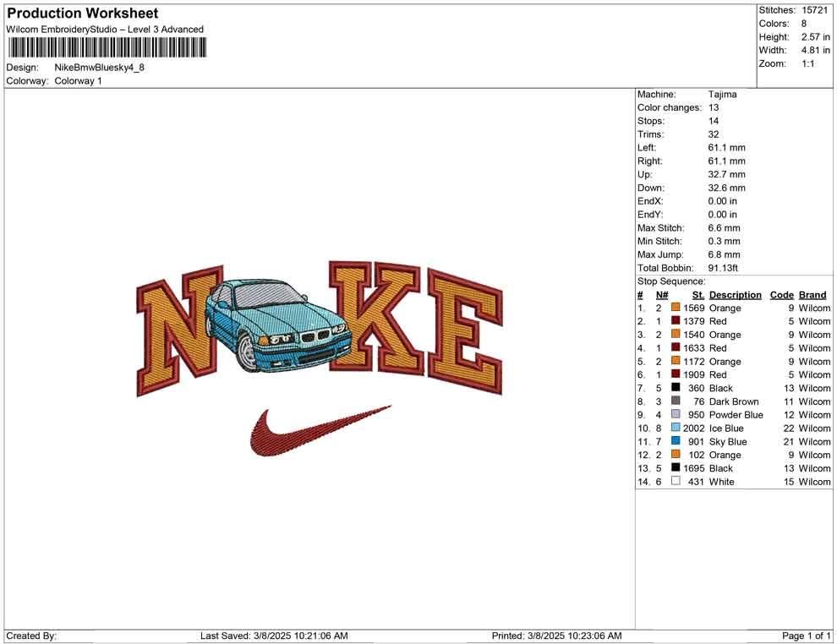837x644 pixels.
Task: Click the 'Down:' value '32.6 mm'
Action: coord(726,188)
